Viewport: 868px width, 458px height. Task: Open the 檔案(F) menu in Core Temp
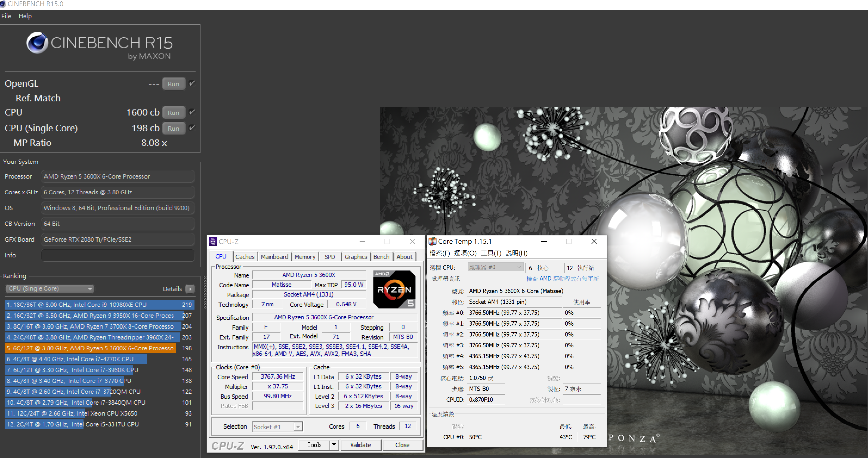[x=440, y=253]
